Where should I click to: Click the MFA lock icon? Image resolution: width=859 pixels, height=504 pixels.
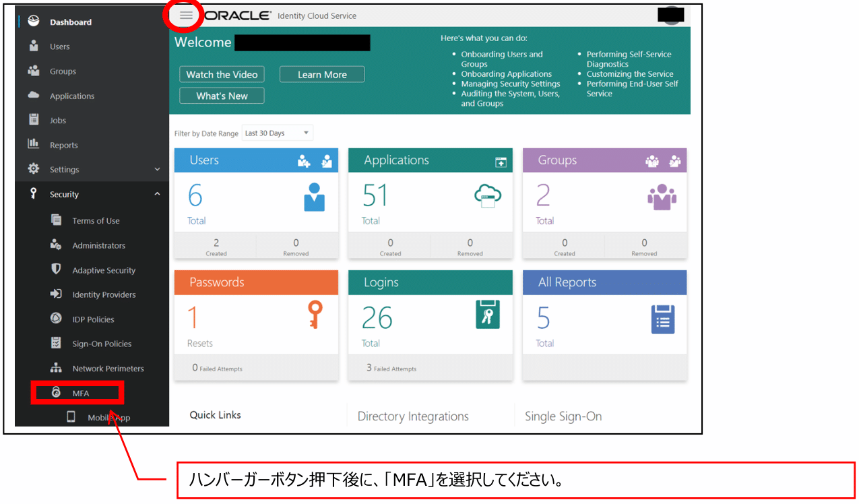pos(57,393)
